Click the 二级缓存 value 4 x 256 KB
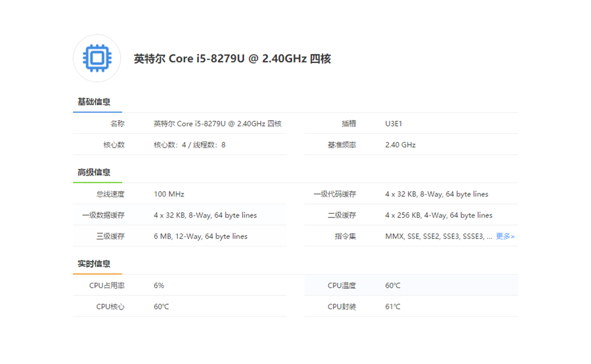591x364 pixels. [439, 215]
